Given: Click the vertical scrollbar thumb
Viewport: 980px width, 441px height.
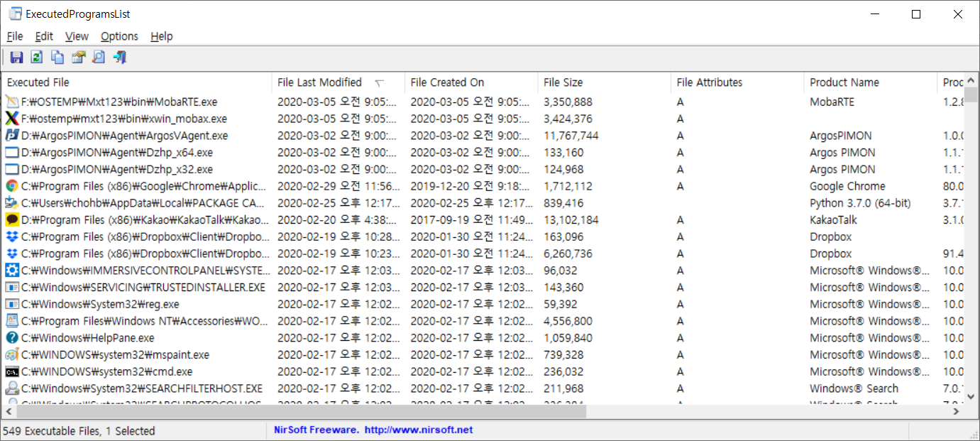Looking at the screenshot, I should (x=971, y=96).
